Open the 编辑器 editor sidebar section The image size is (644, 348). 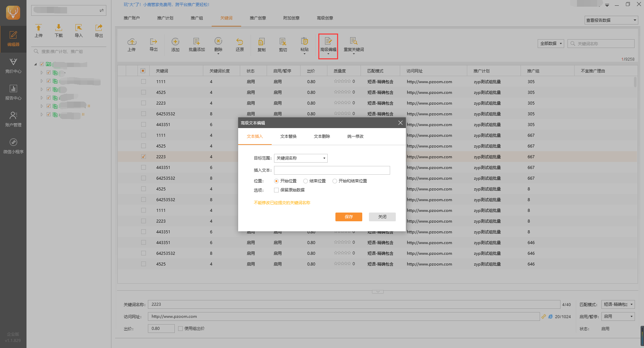pyautogui.click(x=13, y=39)
